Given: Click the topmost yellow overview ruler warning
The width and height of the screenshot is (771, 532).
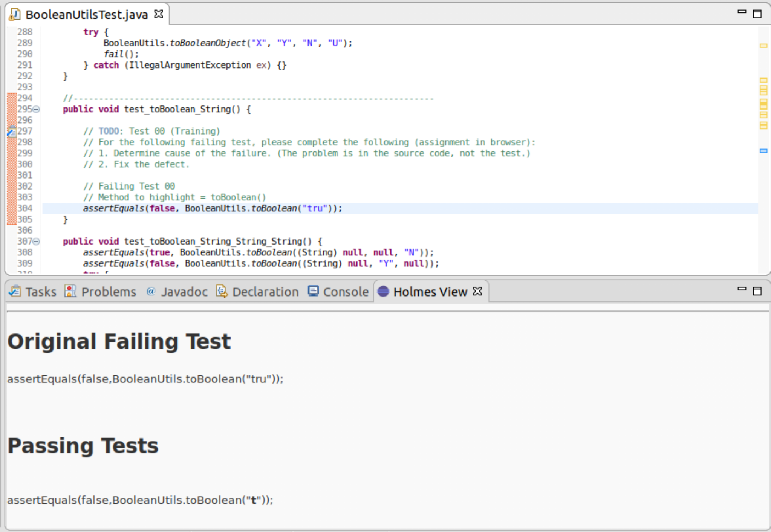Looking at the screenshot, I should click(x=763, y=46).
